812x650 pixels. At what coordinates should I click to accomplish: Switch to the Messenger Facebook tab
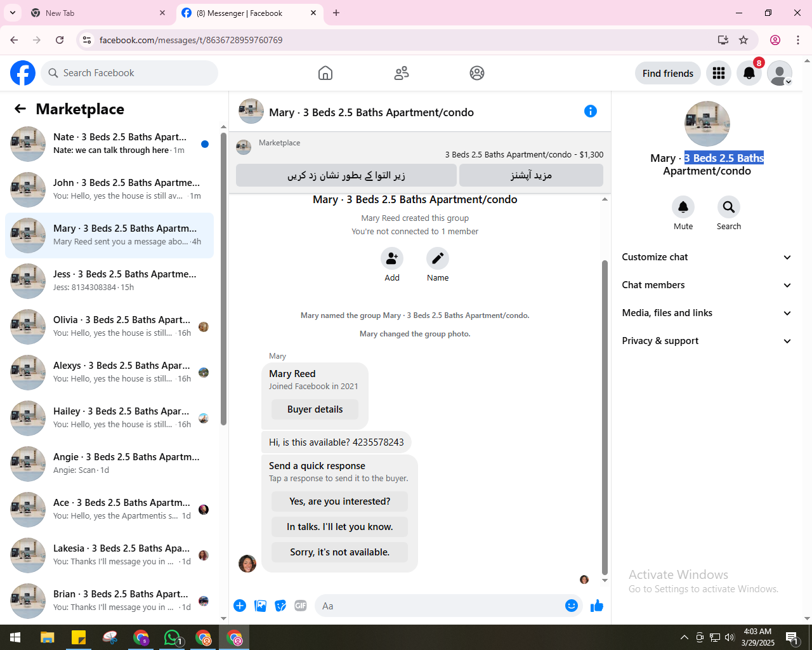click(249, 13)
